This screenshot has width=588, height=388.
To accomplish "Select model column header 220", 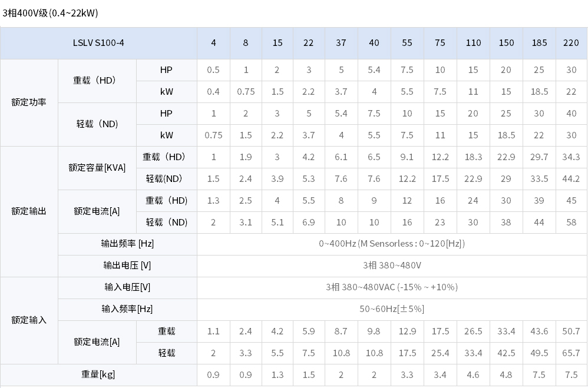I will (x=571, y=43).
